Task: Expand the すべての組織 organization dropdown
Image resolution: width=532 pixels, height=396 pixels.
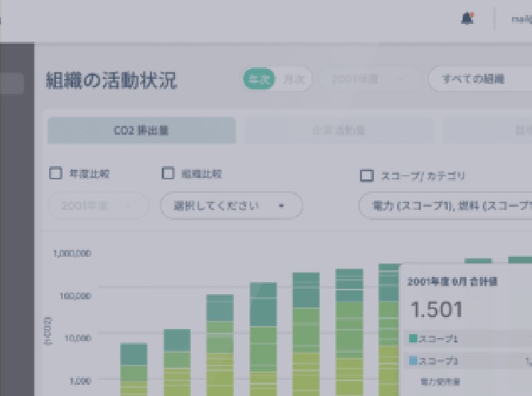Action: (x=480, y=79)
